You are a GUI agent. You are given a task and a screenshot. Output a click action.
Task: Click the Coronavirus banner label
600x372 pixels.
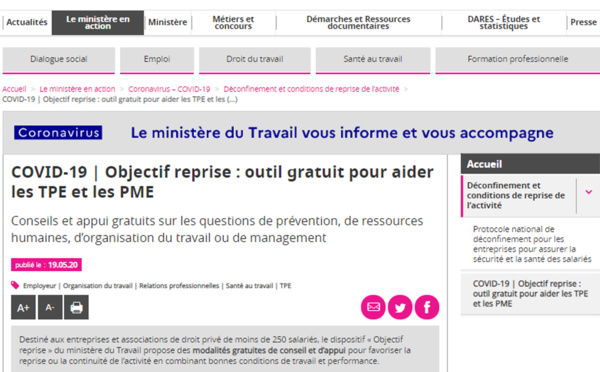coord(58,132)
